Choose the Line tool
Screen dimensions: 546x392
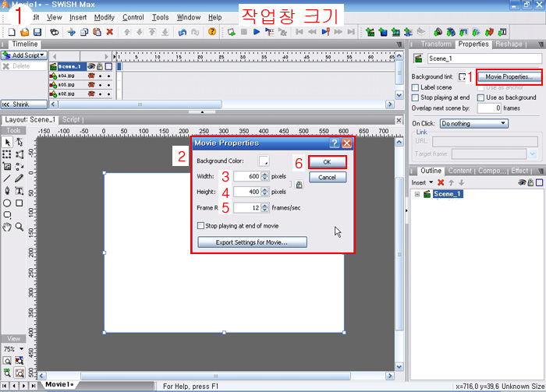(6, 178)
